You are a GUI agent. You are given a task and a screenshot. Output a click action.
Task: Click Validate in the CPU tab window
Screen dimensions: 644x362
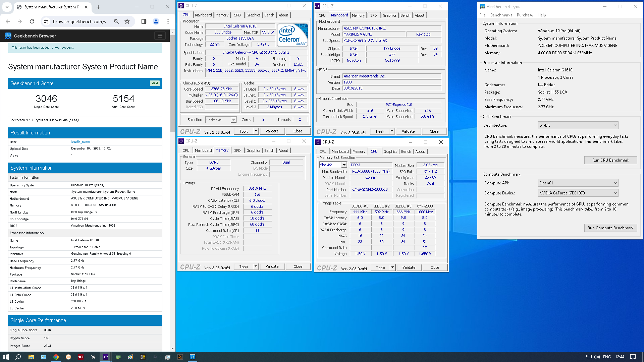(x=272, y=131)
